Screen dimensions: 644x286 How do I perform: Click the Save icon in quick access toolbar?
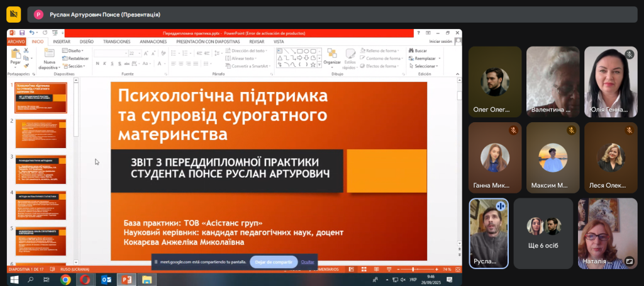[22, 33]
